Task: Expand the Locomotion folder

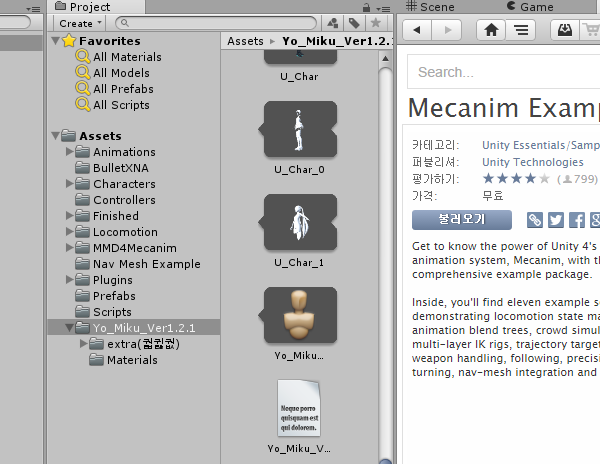Action: (70, 232)
